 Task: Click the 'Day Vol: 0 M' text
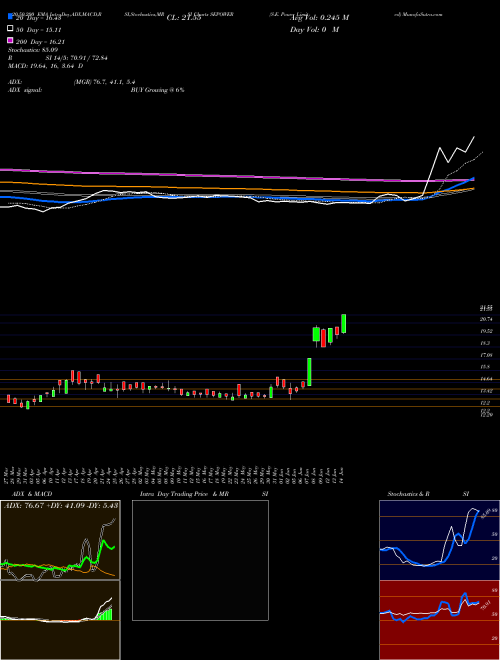click(x=314, y=30)
